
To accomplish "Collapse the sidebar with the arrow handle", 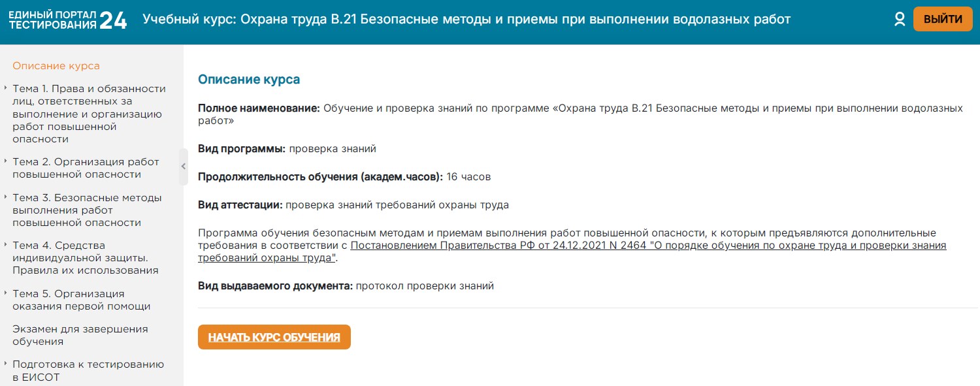I will click(184, 167).
